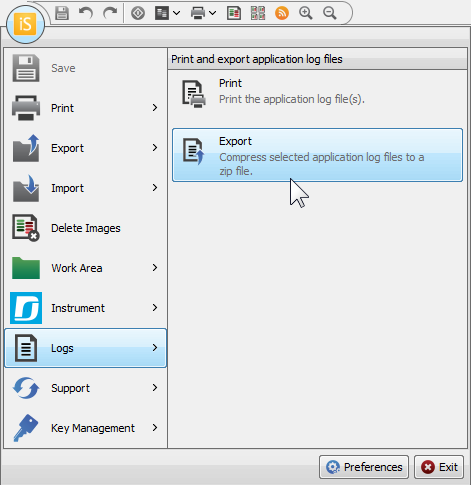Click the Exit button
The width and height of the screenshot is (471, 485).
click(x=439, y=467)
